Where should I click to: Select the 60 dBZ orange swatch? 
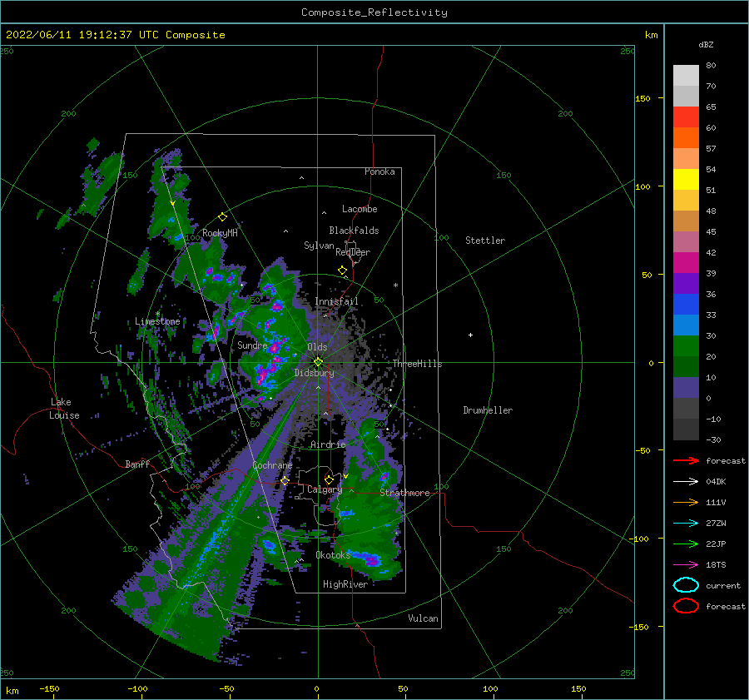coord(686,137)
